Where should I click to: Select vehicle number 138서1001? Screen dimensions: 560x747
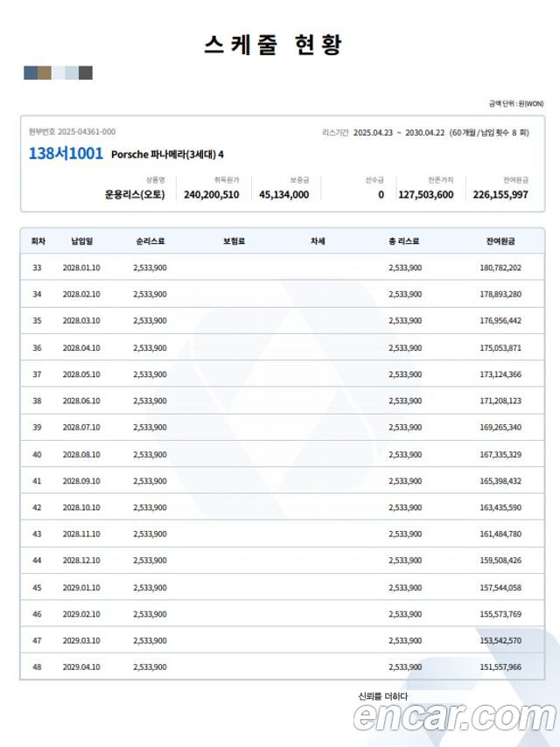coord(66,154)
